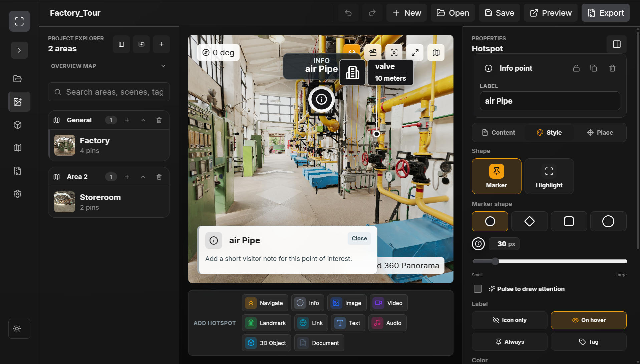Image resolution: width=640 pixels, height=364 pixels.
Task: Switch to the Content tab
Action: [499, 133]
